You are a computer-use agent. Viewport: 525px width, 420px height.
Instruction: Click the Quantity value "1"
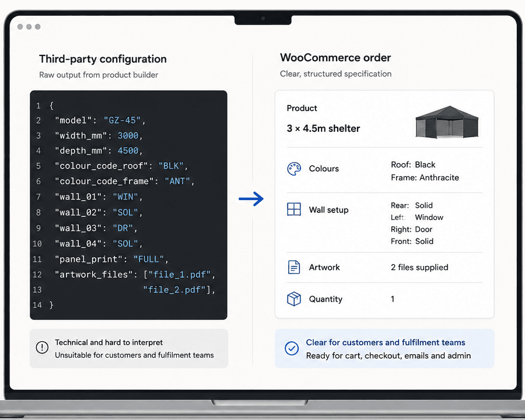(393, 299)
